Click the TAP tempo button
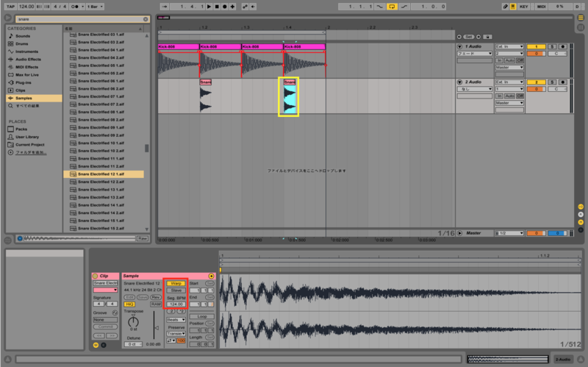588x367 pixels. point(10,7)
